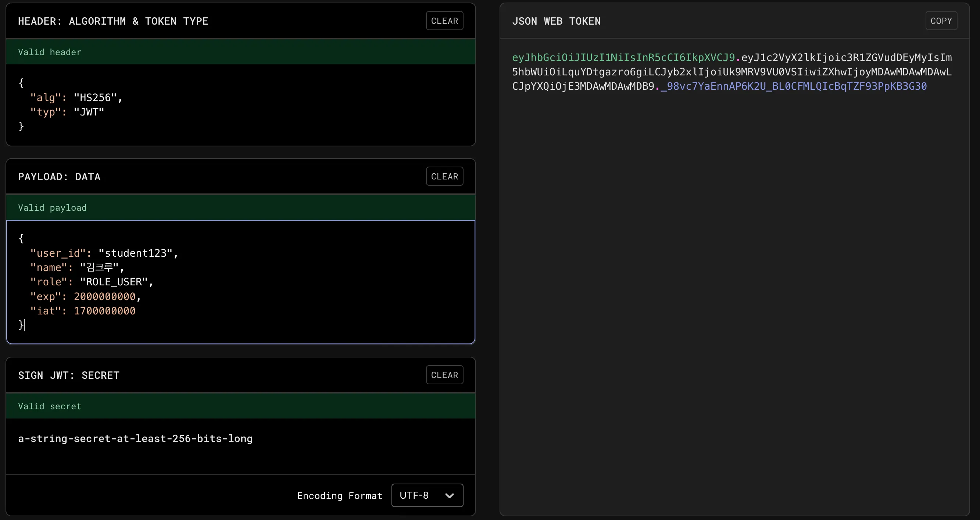Screen dimensions: 980x520
Task: Clear the header algorithm section
Action: coord(444,21)
